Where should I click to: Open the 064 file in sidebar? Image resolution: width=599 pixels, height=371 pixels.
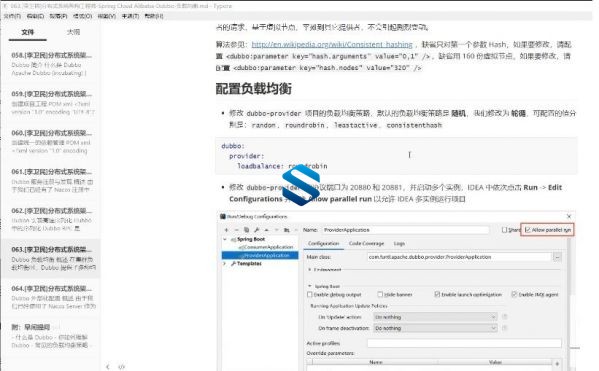pyautogui.click(x=51, y=297)
